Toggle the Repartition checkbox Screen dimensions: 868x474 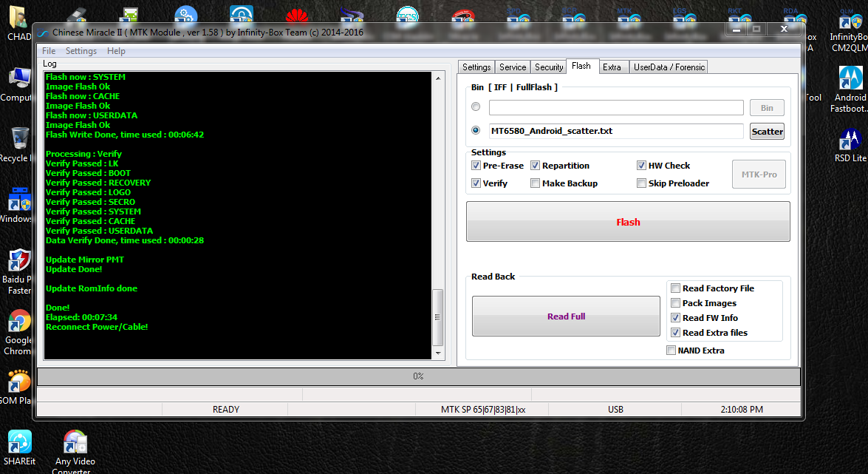pyautogui.click(x=535, y=165)
